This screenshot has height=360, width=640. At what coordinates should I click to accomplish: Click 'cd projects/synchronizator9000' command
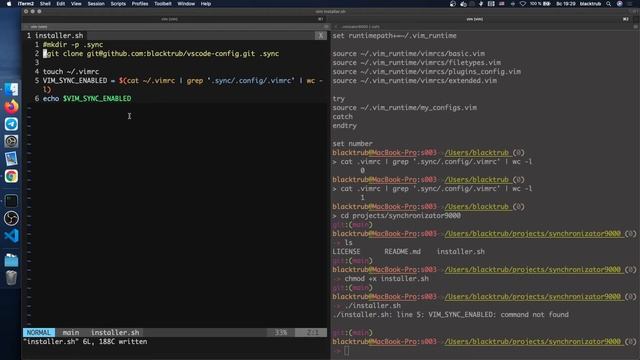400,215
